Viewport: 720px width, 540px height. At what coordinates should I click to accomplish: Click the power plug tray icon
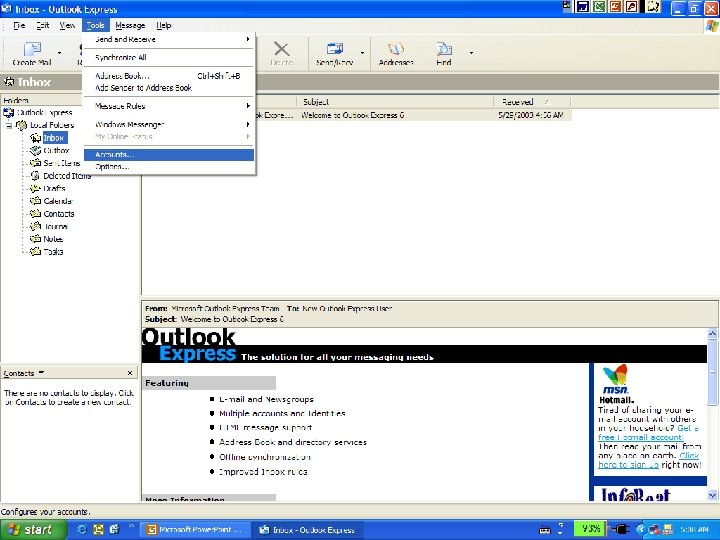click(x=621, y=529)
